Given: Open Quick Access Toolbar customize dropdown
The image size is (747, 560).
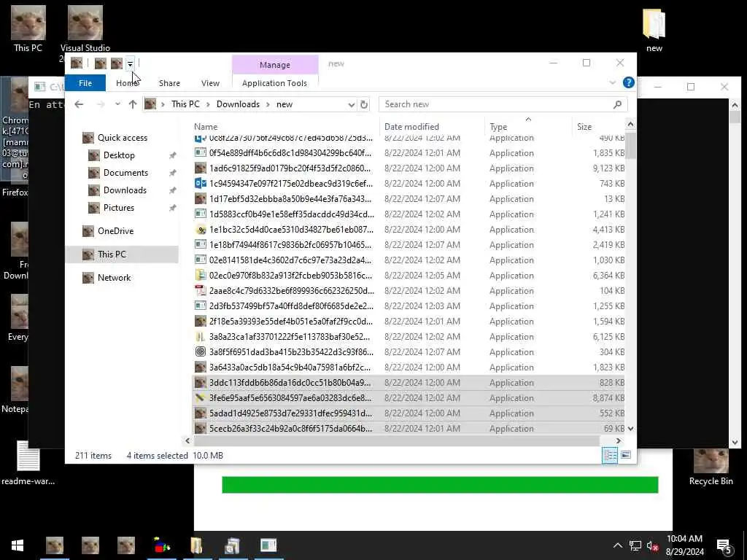Looking at the screenshot, I should point(130,63).
